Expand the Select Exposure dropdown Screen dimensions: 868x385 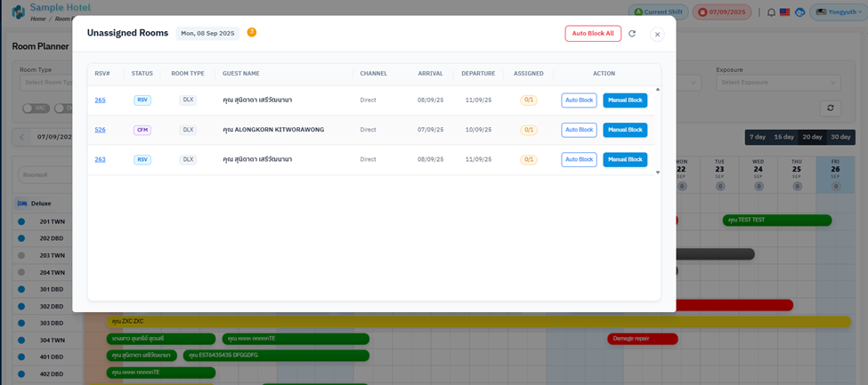(x=777, y=83)
